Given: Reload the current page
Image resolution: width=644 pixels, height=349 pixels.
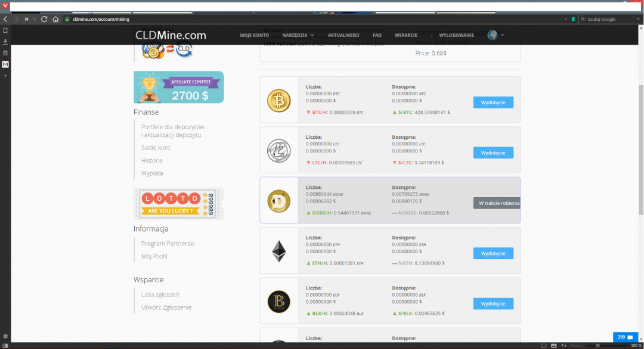Looking at the screenshot, I should coord(44,19).
